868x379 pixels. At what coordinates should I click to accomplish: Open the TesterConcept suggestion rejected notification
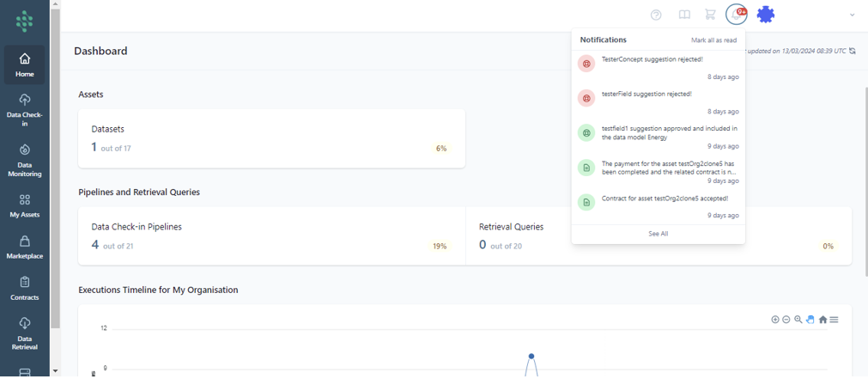(652, 59)
